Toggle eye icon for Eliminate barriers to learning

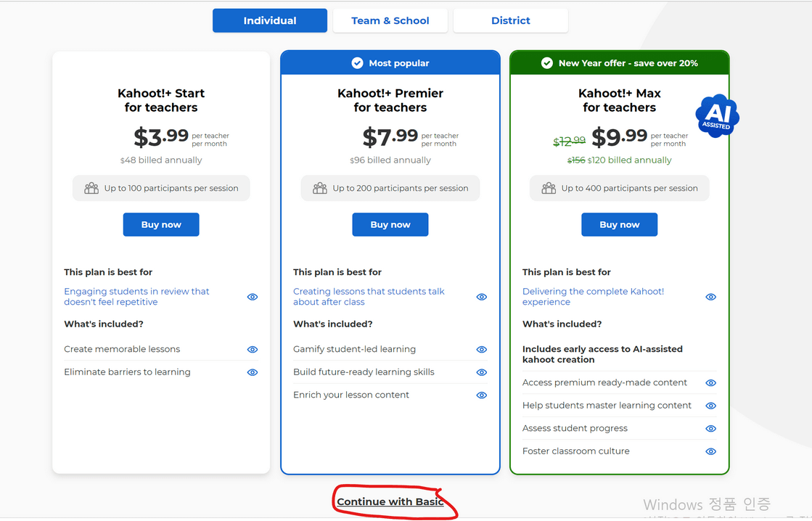click(253, 372)
